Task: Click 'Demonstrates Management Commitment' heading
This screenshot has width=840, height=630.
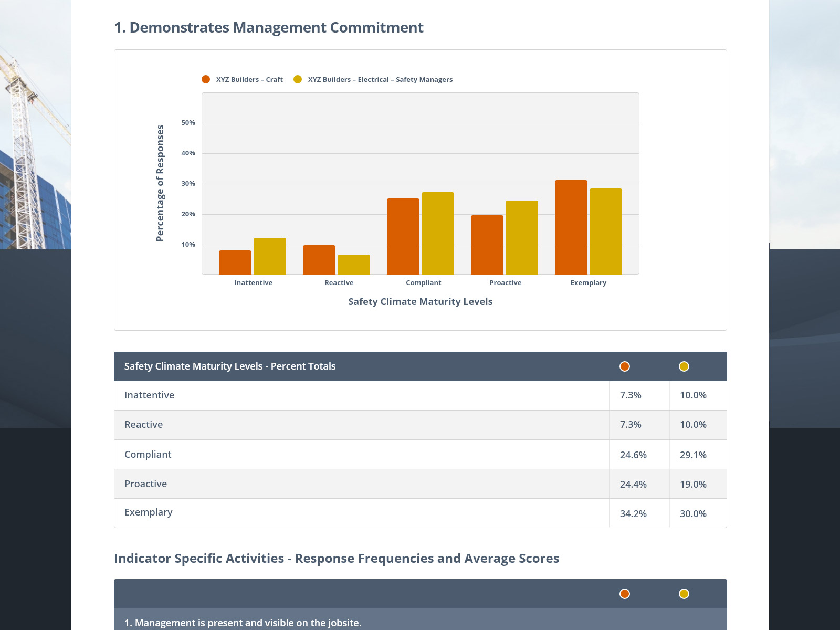Action: click(x=269, y=27)
